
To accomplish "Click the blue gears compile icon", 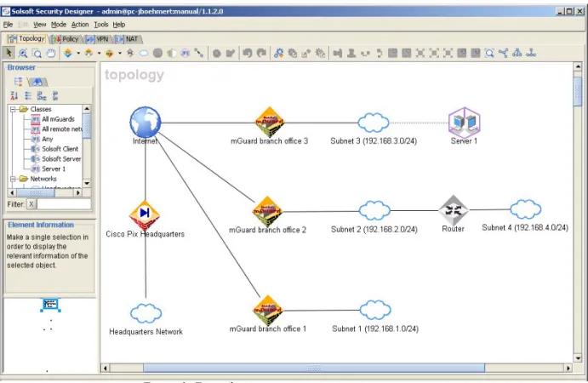I will [278, 54].
